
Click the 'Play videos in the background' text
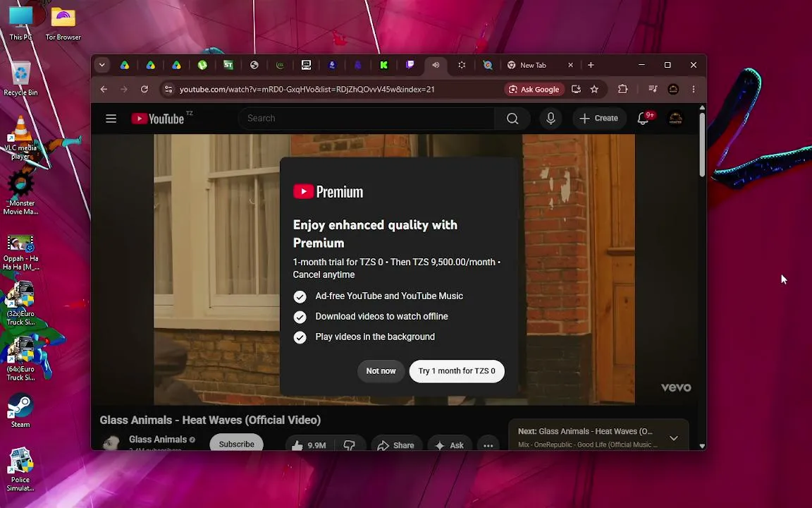[375, 337]
